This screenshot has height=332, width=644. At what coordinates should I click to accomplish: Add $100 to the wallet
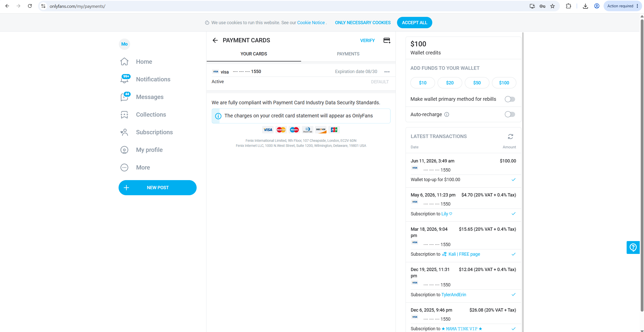point(504,83)
